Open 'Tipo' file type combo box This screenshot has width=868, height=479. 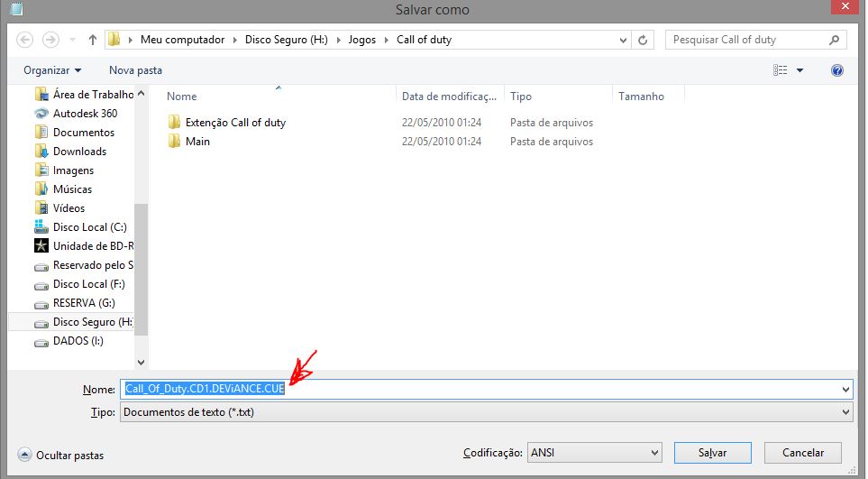pos(486,412)
